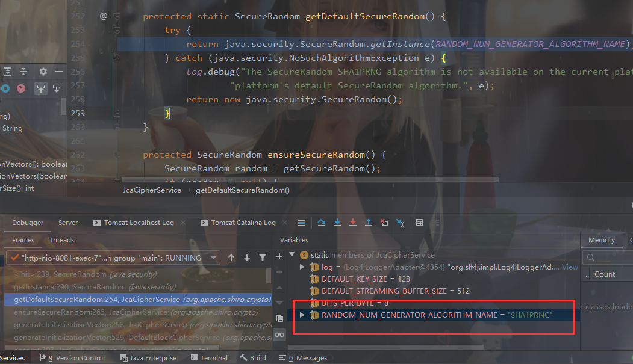Toggle Autoscroll from Source icon
Screen dimensions: 633x364
[57, 88]
